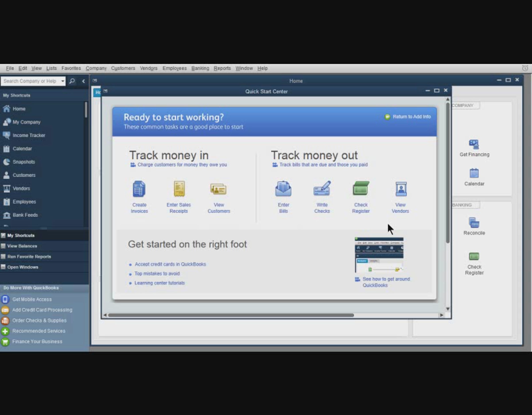Click the QuickBooks tour thumbnail image

tap(379, 255)
